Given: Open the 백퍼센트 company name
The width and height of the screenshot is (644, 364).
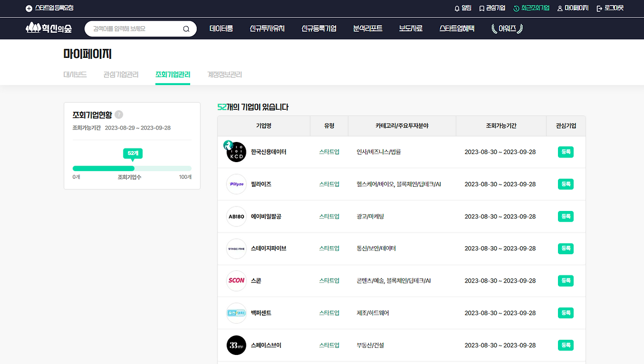Looking at the screenshot, I should (261, 313).
